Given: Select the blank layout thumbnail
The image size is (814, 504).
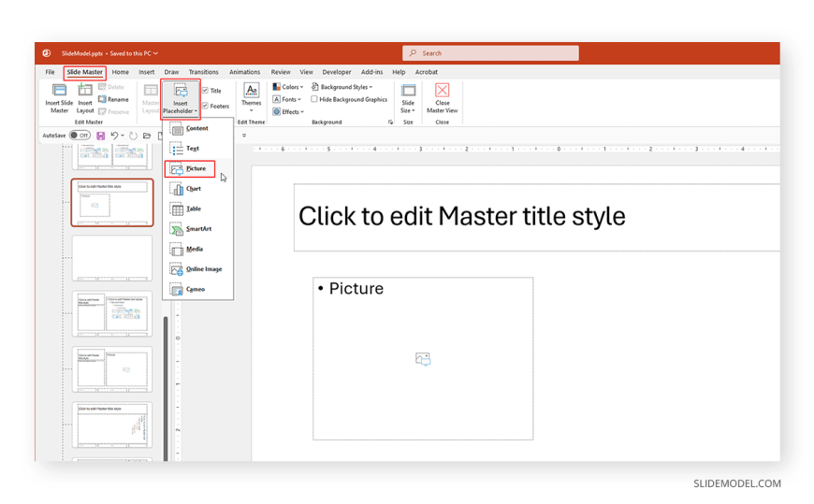Looking at the screenshot, I should pyautogui.click(x=112, y=258).
